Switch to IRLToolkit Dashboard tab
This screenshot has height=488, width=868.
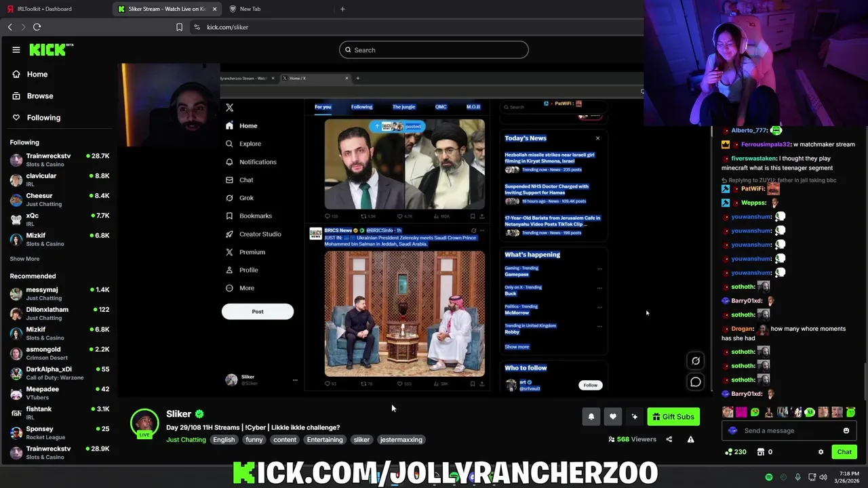(56, 9)
